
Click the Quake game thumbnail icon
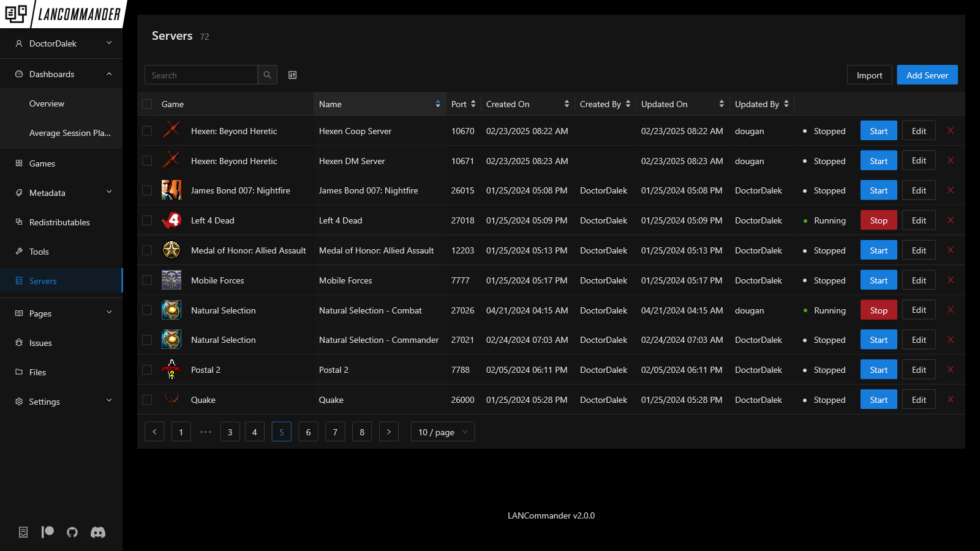[x=171, y=400]
